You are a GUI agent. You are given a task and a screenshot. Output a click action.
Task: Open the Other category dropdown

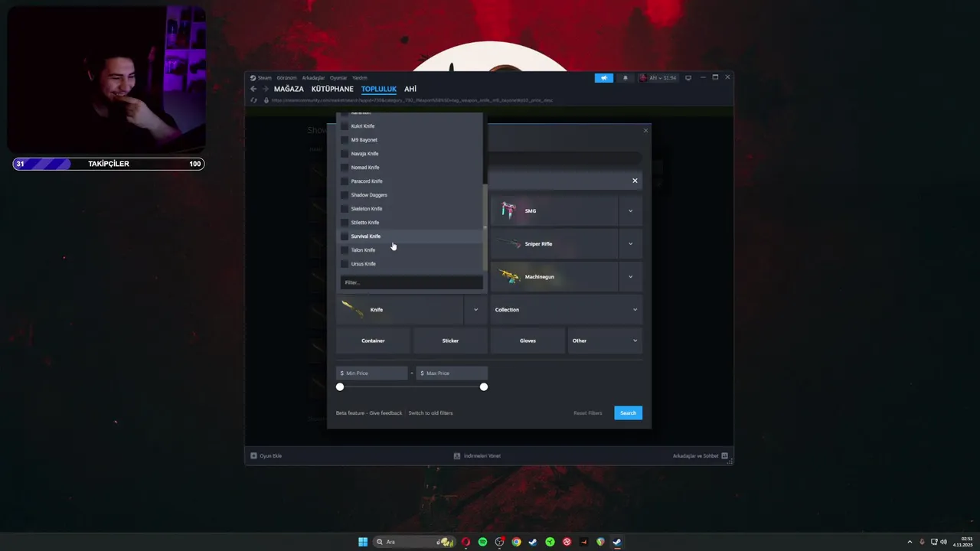pyautogui.click(x=605, y=341)
